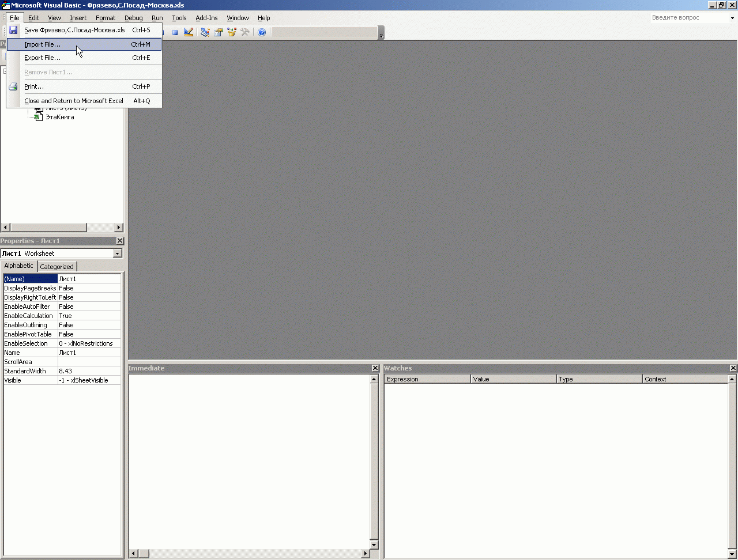Viewport: 738px width, 560px height.
Task: Close the Watches panel
Action: [x=733, y=368]
